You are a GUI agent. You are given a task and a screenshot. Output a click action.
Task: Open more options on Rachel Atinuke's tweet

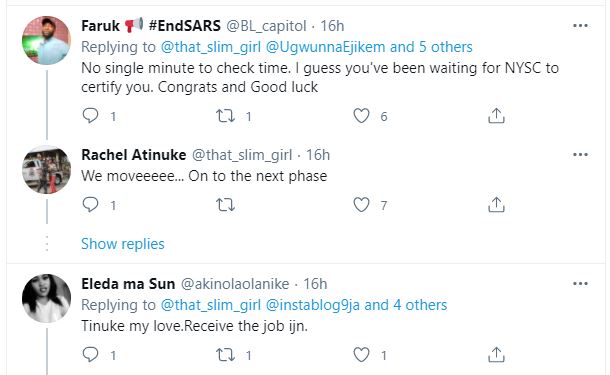580,154
